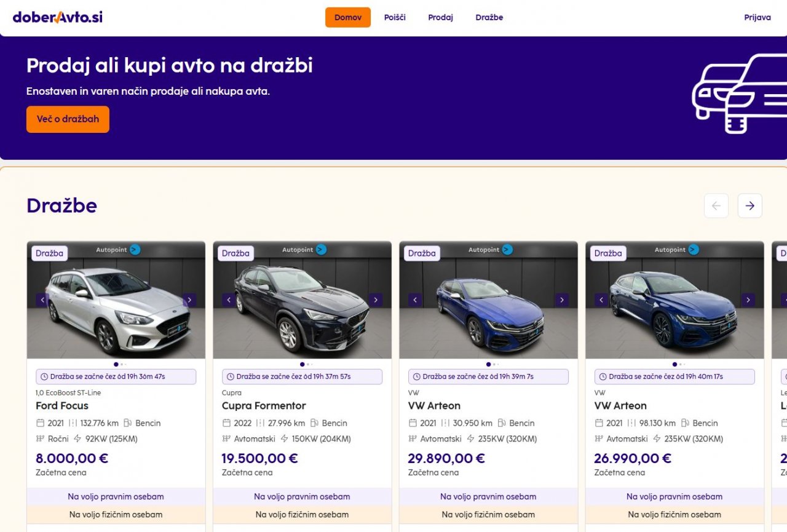The image size is (787, 532).
Task: Click the 8.000,00 € starting price
Action: tap(72, 458)
